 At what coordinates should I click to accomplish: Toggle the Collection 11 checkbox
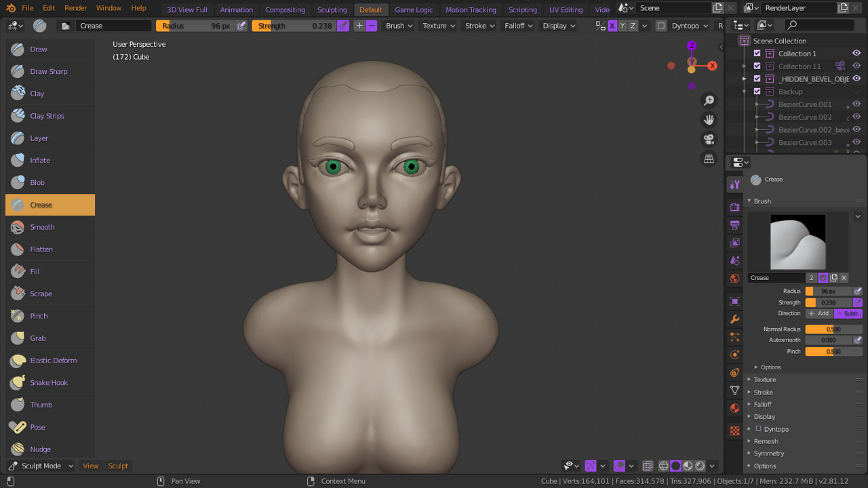coord(757,66)
